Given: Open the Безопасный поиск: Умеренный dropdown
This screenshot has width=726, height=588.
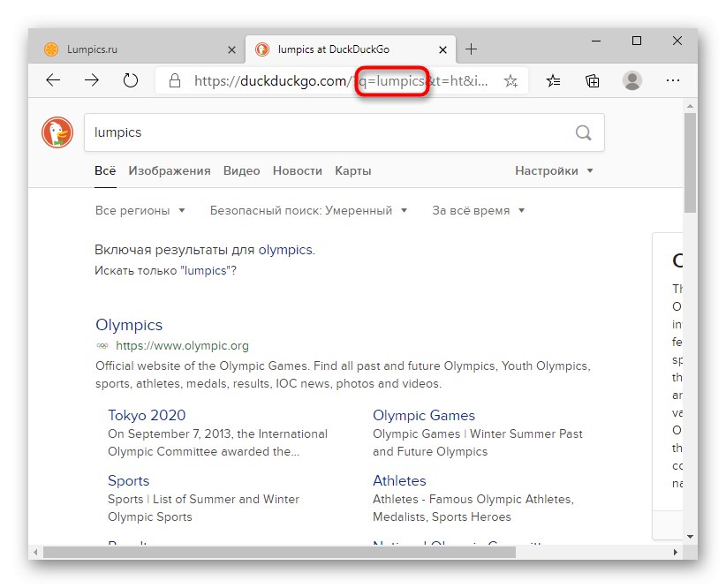Looking at the screenshot, I should 308,211.
